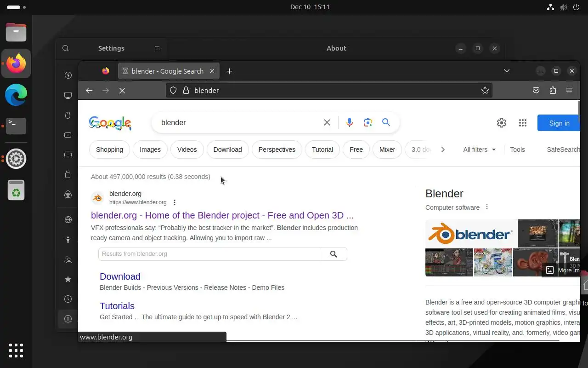The image size is (588, 368).
Task: Select the Perspectives filter chip
Action: pos(277,149)
